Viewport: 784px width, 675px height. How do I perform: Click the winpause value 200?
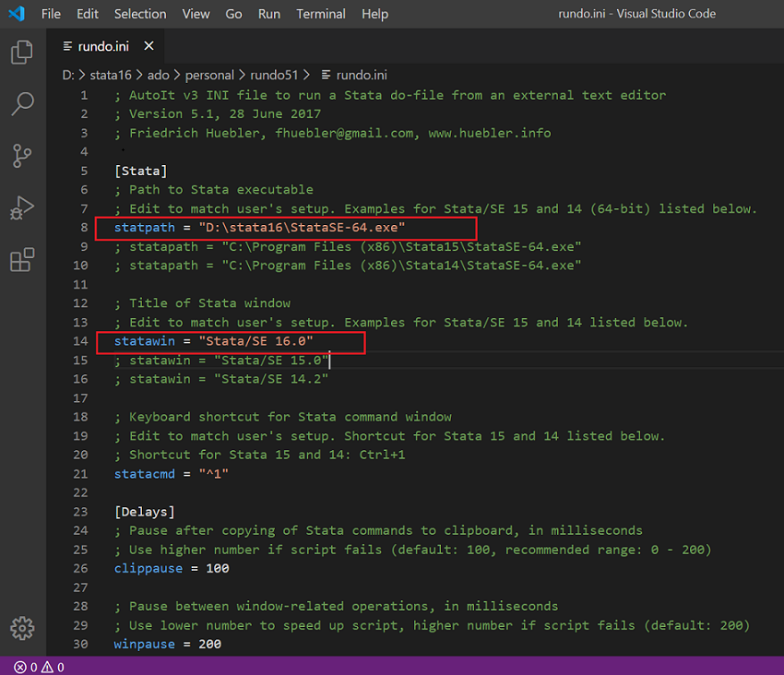tap(210, 644)
